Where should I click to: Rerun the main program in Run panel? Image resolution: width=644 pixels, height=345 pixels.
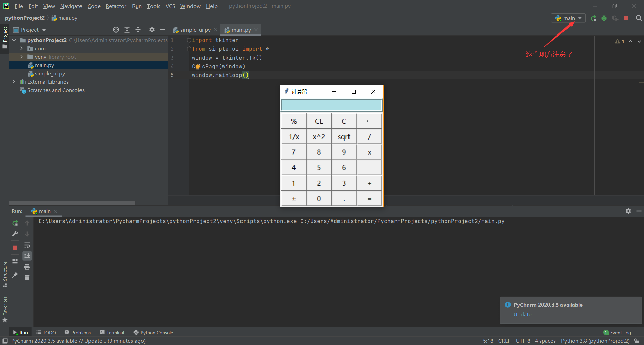pyautogui.click(x=15, y=223)
